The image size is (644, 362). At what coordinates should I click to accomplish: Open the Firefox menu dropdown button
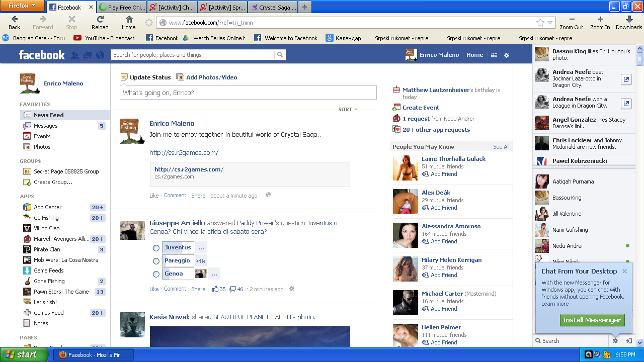click(x=22, y=6)
